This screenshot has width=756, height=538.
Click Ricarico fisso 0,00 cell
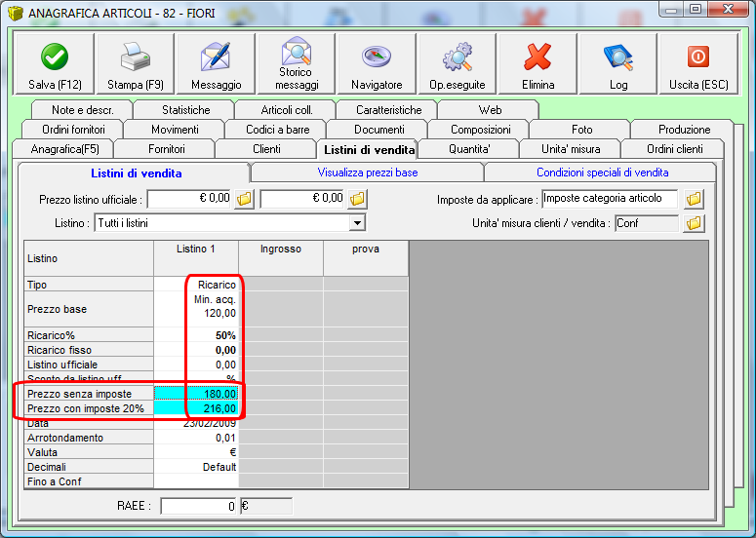(x=196, y=350)
